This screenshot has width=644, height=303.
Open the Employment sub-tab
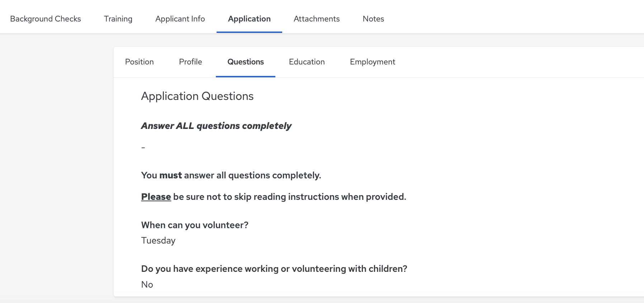(373, 62)
